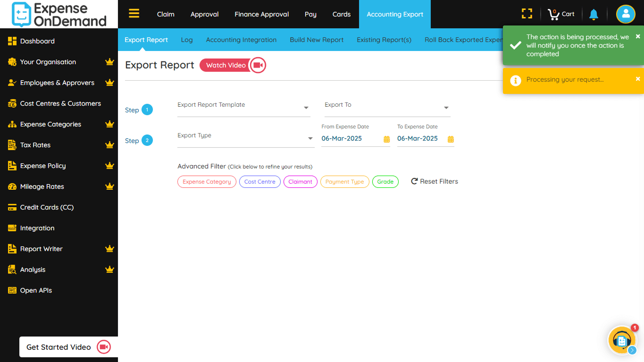Click the Integration sidebar icon

tap(12, 228)
